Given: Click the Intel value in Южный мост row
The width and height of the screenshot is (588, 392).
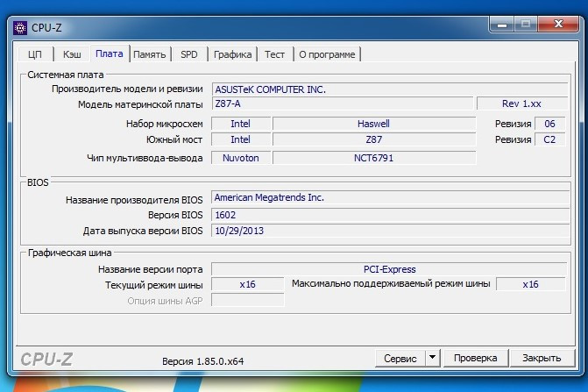Looking at the screenshot, I should click(x=241, y=139).
